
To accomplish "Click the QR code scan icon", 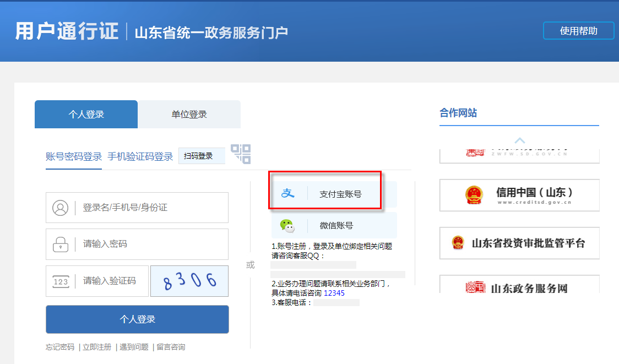I will point(241,155).
